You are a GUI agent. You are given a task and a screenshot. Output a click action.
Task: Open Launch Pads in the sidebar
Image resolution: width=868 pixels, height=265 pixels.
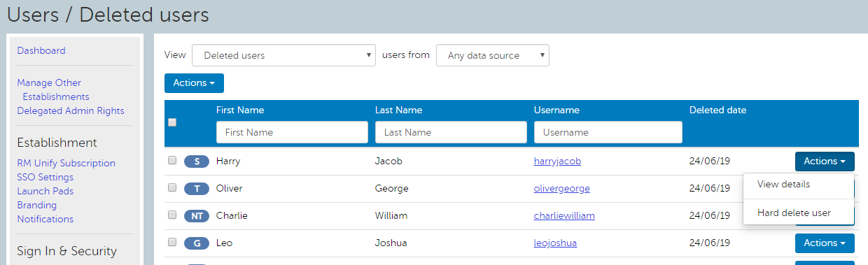click(x=45, y=191)
